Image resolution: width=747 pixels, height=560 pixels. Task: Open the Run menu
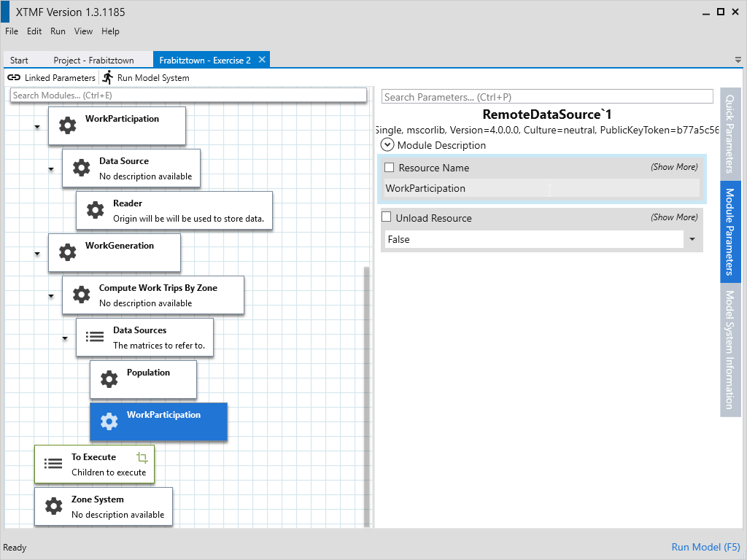(58, 31)
